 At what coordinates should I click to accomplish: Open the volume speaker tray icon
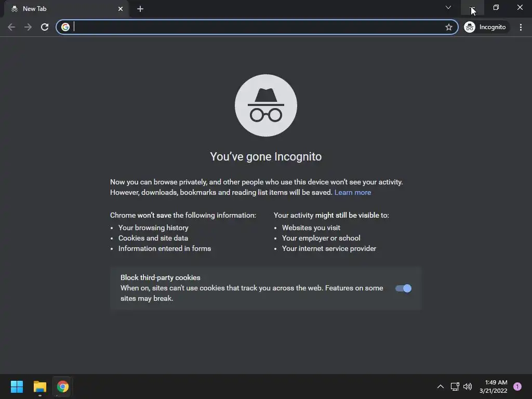point(468,387)
